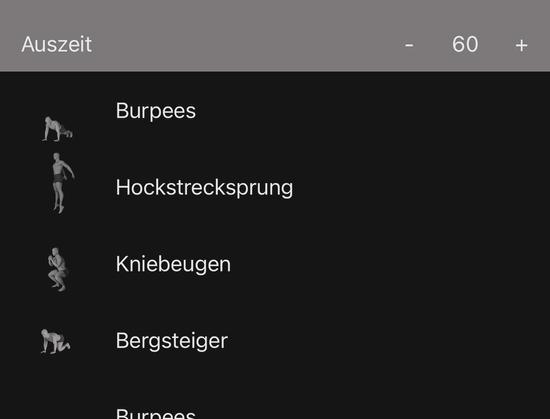Screen dimensions: 550x419
Task: Open the Hockstrecksprung exercise name
Action: click(204, 187)
